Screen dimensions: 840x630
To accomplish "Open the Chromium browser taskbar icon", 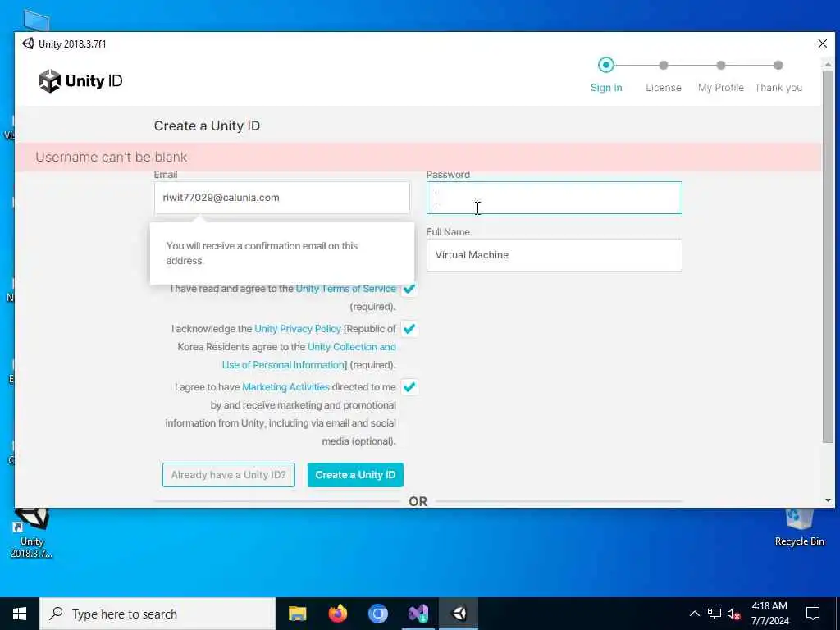I will pyautogui.click(x=377, y=614).
